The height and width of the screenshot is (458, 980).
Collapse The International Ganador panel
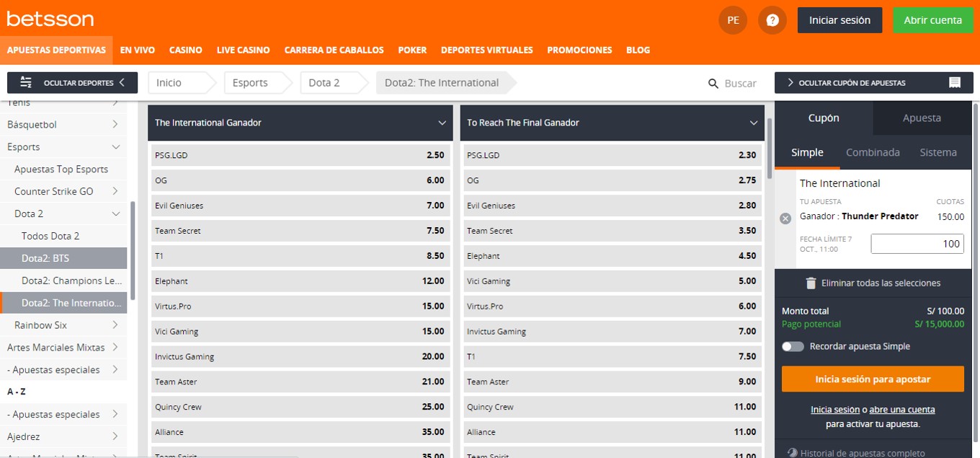[442, 123]
